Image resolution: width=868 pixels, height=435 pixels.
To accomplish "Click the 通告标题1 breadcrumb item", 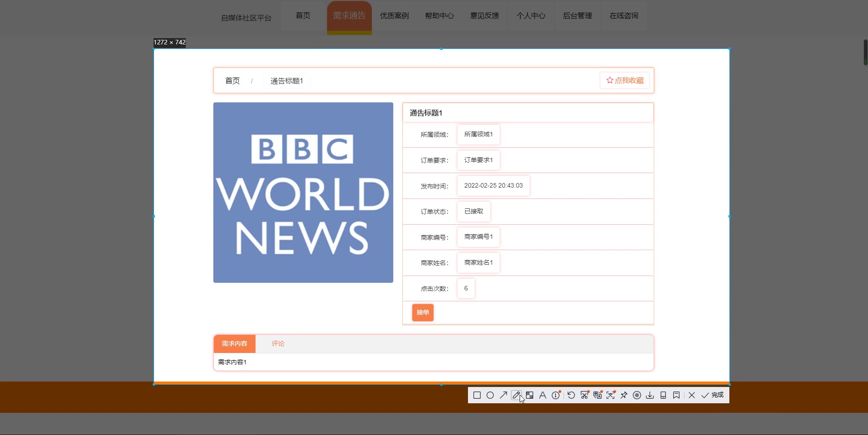I will click(287, 81).
